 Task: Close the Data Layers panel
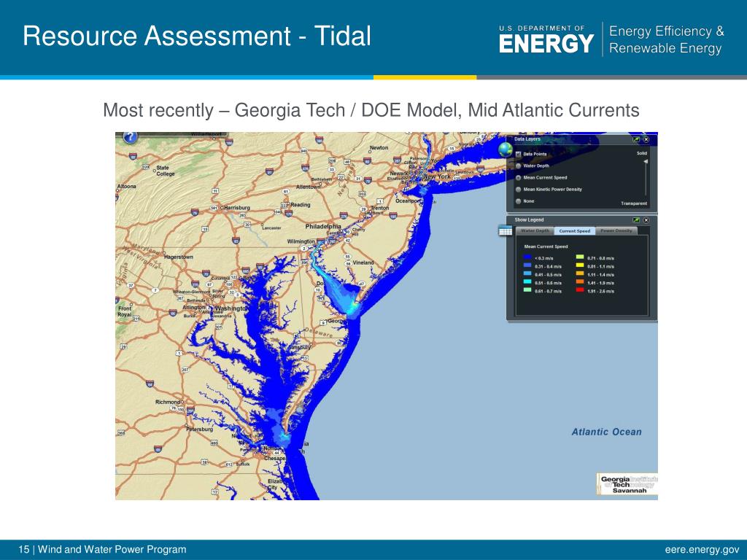click(x=646, y=139)
